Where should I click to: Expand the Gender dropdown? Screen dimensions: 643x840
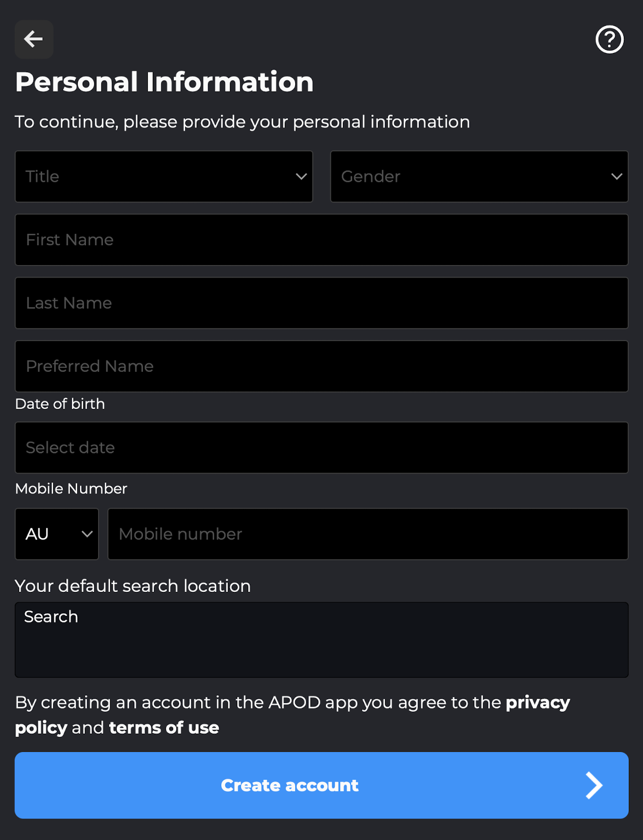click(479, 176)
